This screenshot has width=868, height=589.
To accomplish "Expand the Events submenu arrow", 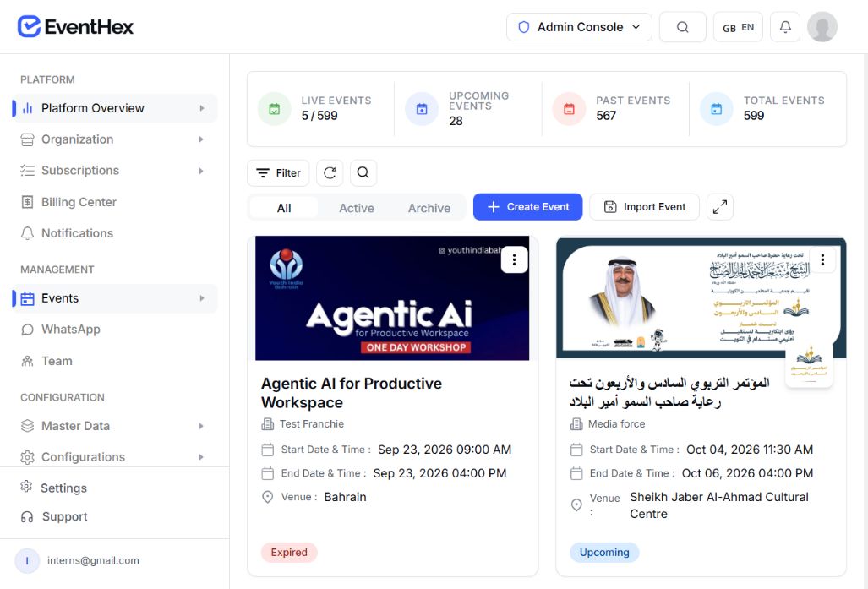I will tap(201, 298).
